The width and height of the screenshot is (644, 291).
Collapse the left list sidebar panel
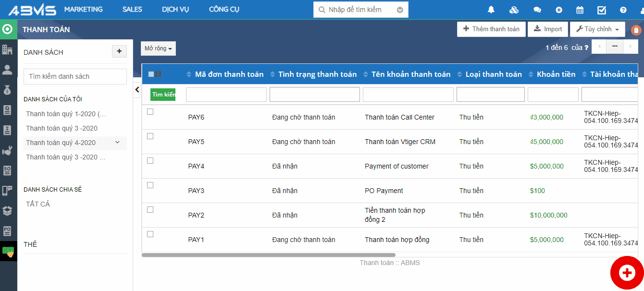[137, 90]
